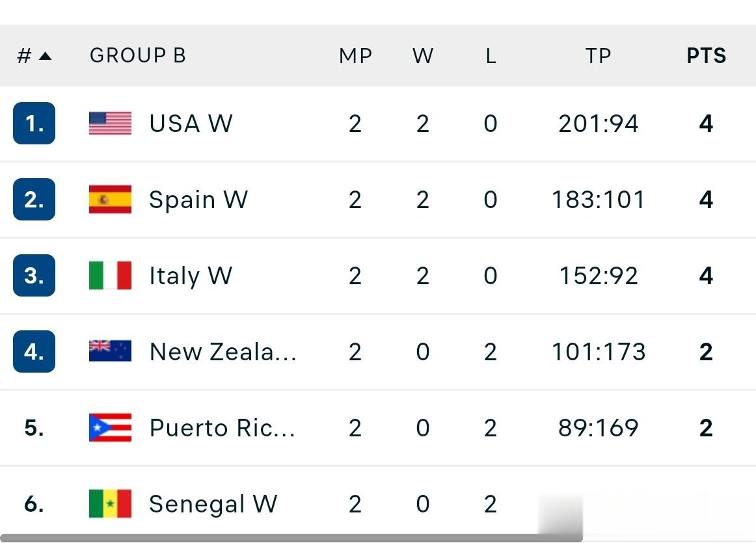This screenshot has width=756, height=543.
Task: Click the Puerto Rico flag icon
Action: click(110, 428)
